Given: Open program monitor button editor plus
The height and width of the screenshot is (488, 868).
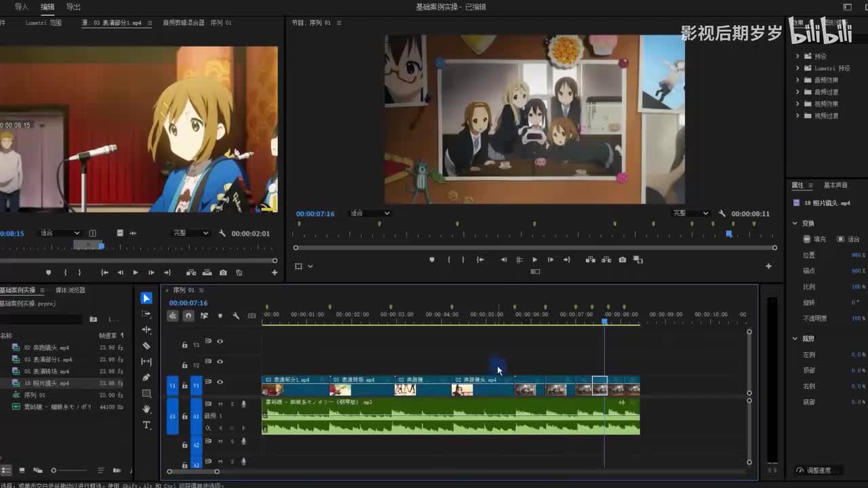Looking at the screenshot, I should click(768, 266).
